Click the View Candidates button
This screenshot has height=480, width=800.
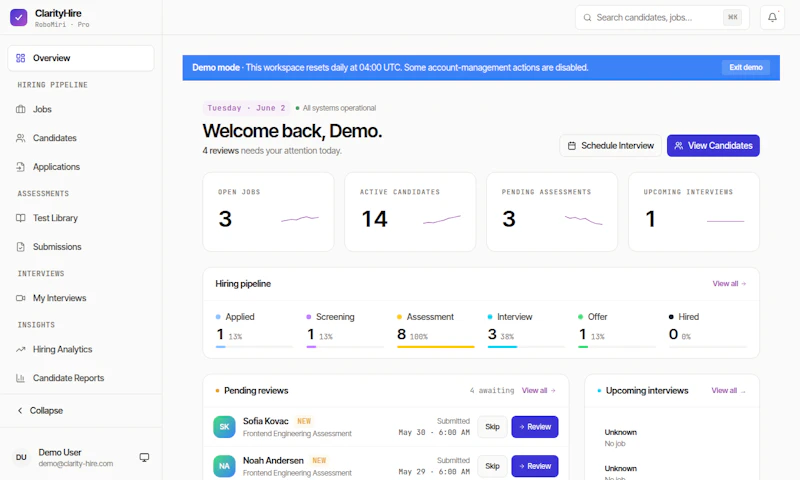coord(713,146)
